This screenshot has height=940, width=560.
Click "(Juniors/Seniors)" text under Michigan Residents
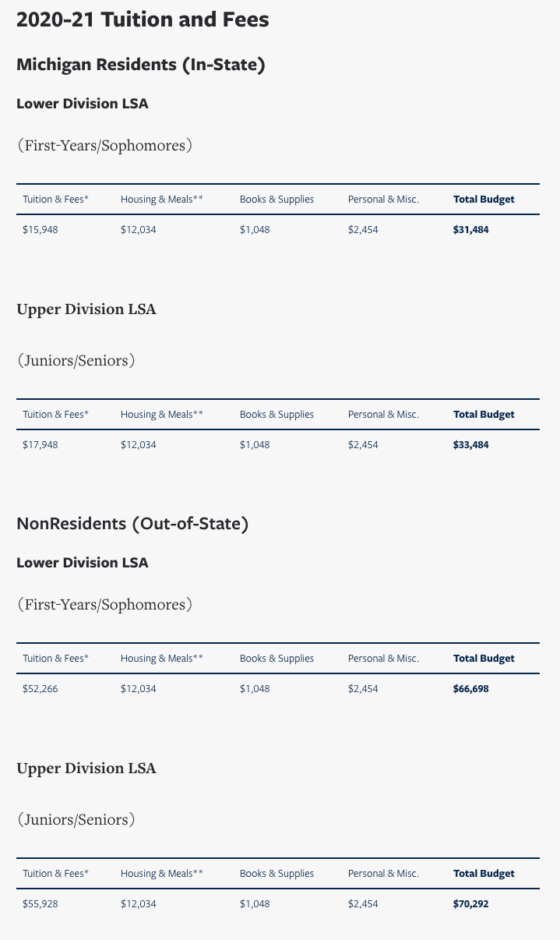tap(76, 361)
